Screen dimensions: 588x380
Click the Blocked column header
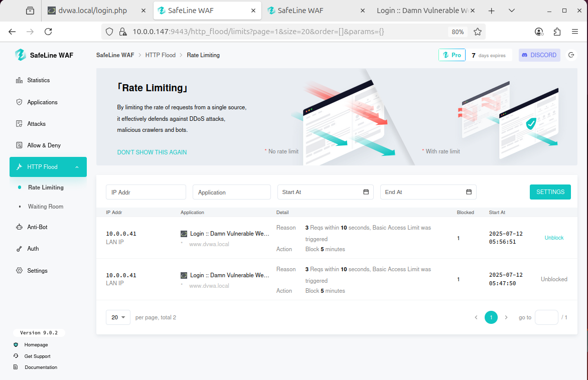(465, 212)
